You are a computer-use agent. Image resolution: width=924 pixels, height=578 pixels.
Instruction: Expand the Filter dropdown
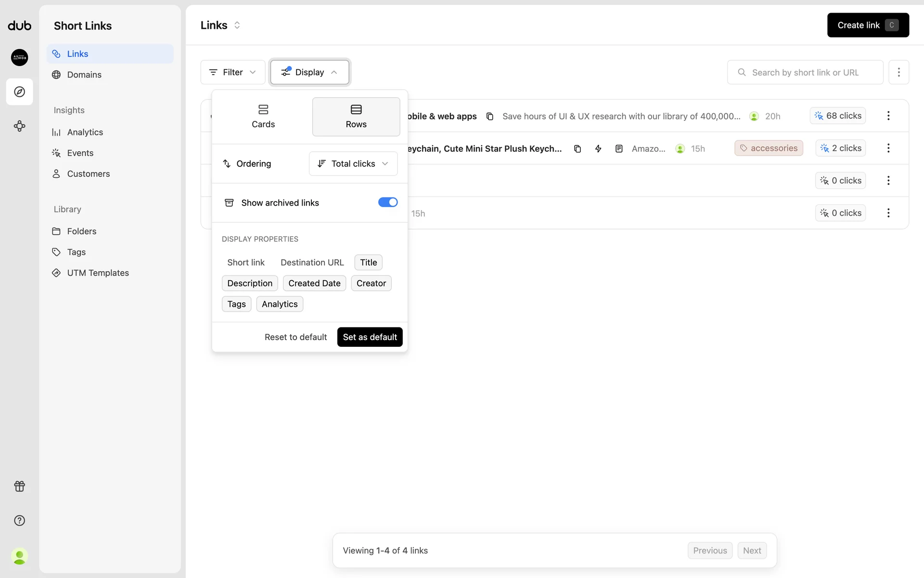click(232, 72)
